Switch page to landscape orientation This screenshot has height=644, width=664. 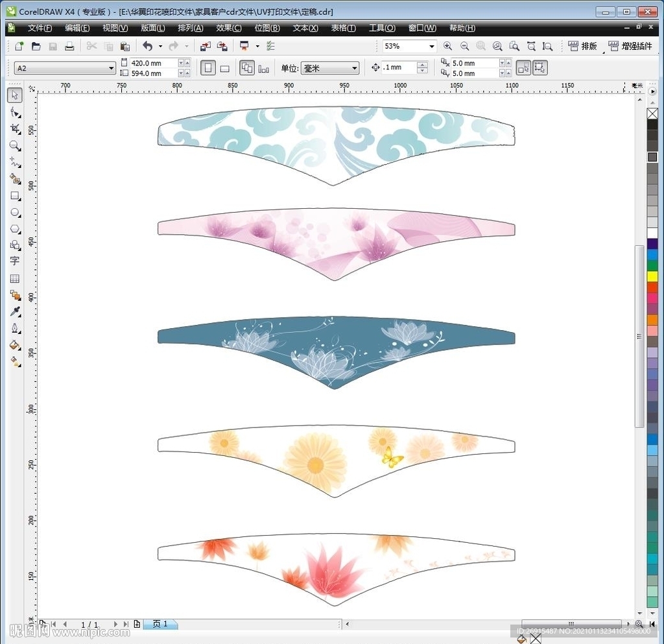point(225,68)
